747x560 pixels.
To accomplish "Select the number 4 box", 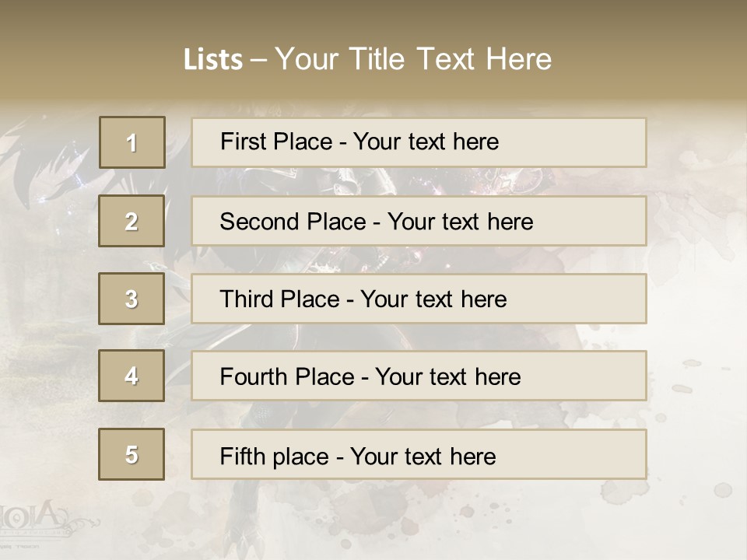I will 132,376.
